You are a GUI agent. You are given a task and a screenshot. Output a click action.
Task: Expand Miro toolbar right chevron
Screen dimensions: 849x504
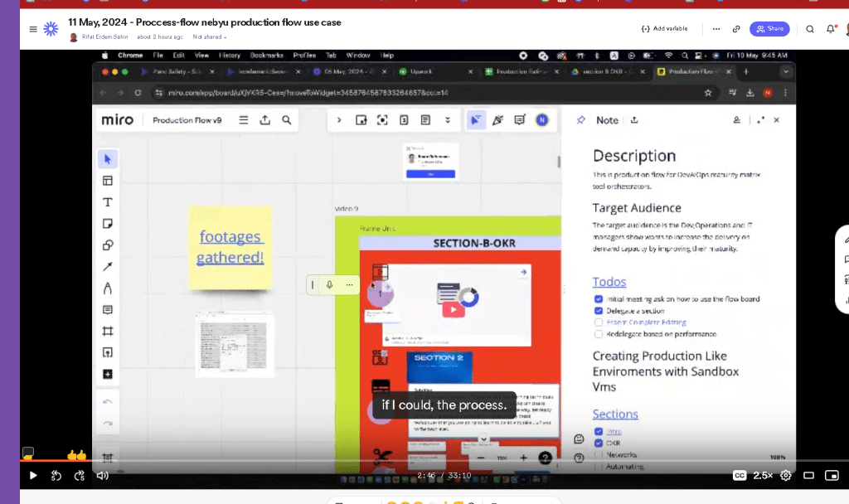click(339, 120)
